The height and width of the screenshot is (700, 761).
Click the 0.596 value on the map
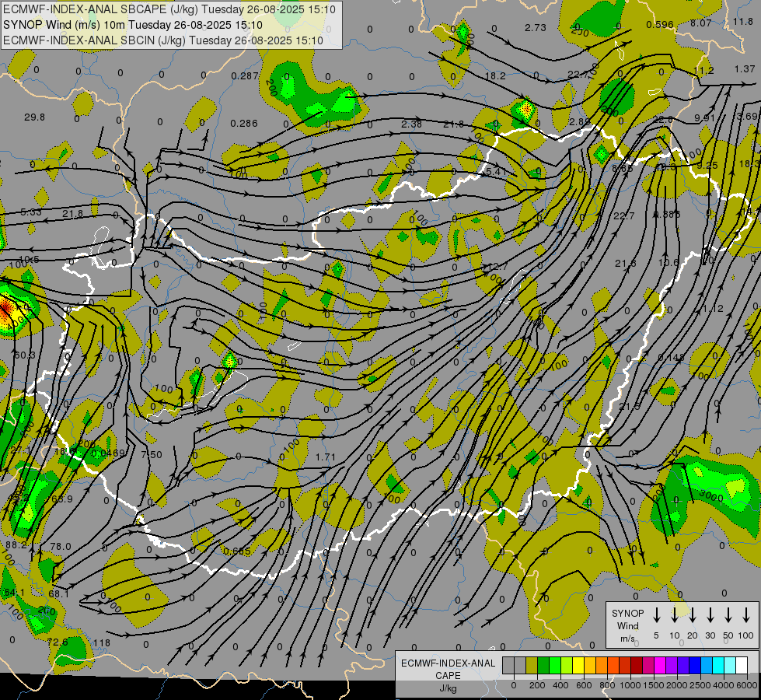point(660,24)
